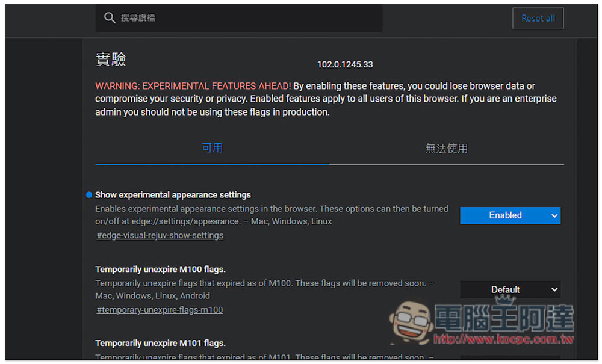Click the 實驗 page heading
Image resolution: width=602 pixels, height=364 pixels.
111,60
